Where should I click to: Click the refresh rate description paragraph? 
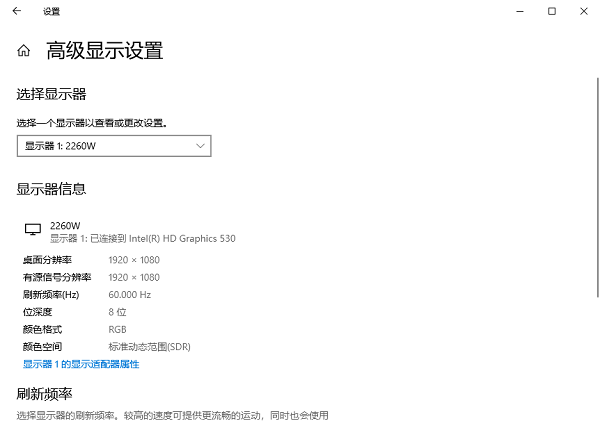pos(173,415)
